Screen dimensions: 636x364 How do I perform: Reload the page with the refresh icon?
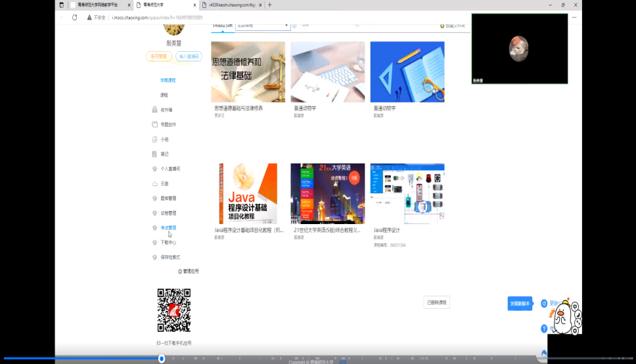coord(75,18)
